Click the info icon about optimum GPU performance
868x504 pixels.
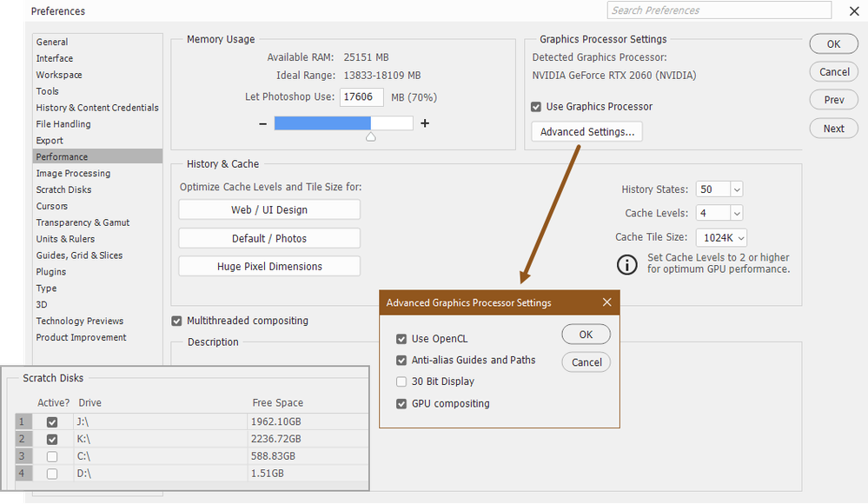(x=627, y=264)
